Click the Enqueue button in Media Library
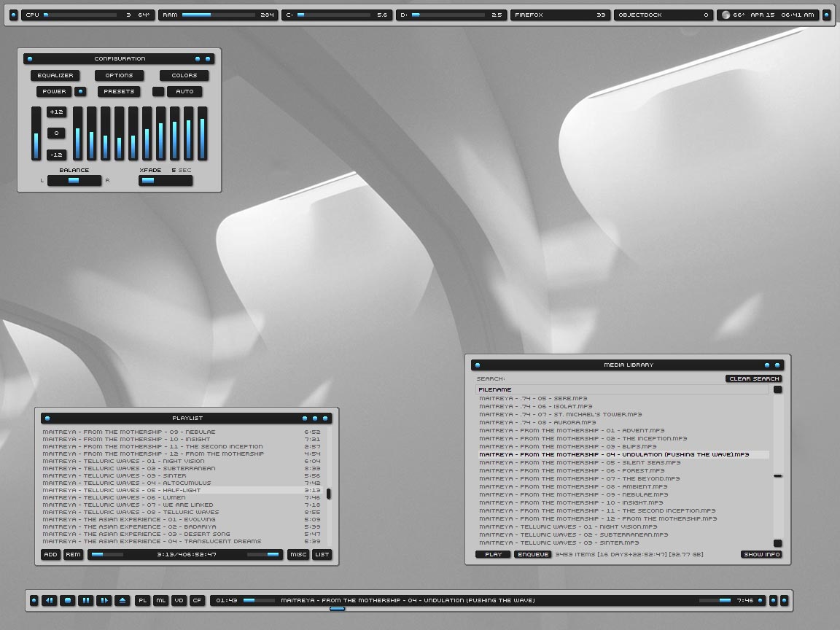This screenshot has height=630, width=840. click(x=532, y=554)
